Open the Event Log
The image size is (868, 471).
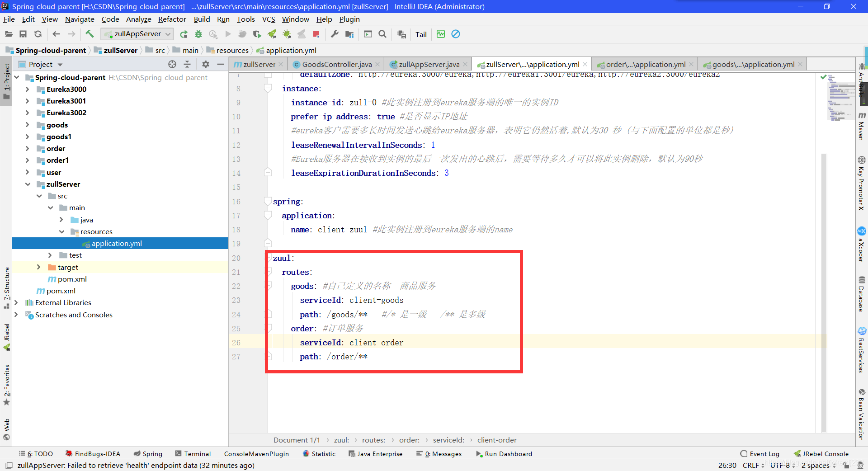coord(759,454)
